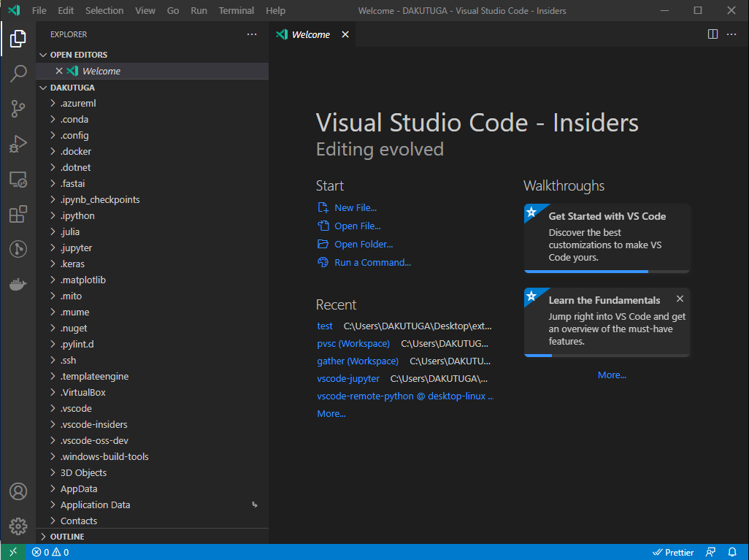Image resolution: width=749 pixels, height=560 pixels.
Task: Open the vscode-jupyter recent project
Action: click(348, 379)
